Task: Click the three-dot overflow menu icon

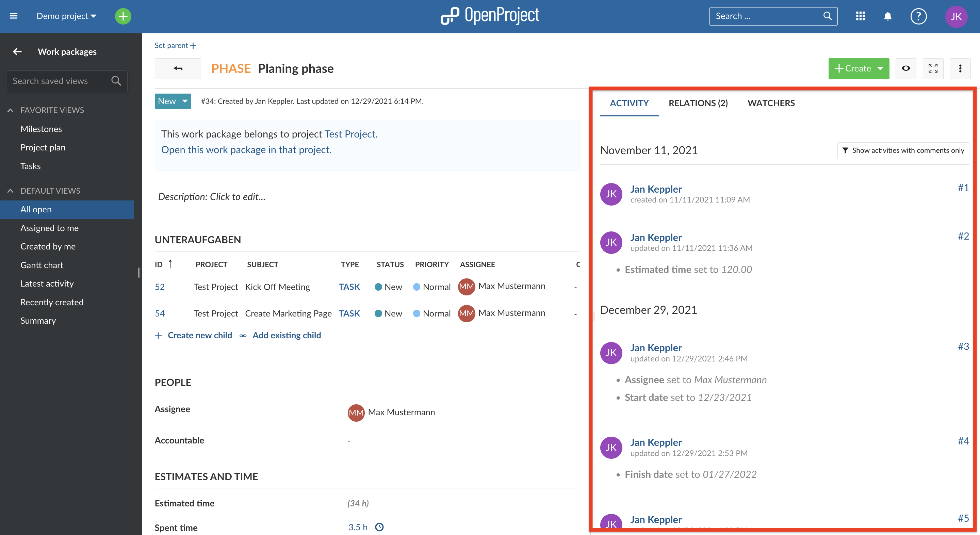Action: pyautogui.click(x=960, y=68)
